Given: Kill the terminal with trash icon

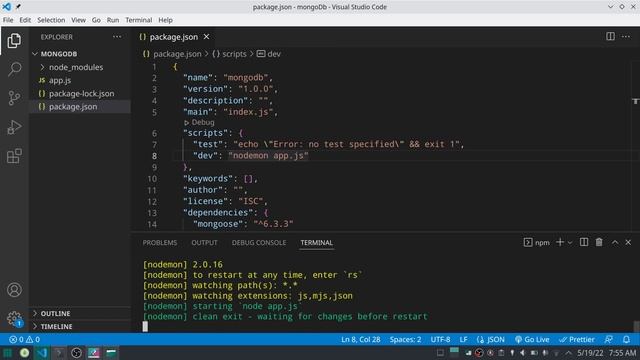Looking at the screenshot, I should 599,242.
